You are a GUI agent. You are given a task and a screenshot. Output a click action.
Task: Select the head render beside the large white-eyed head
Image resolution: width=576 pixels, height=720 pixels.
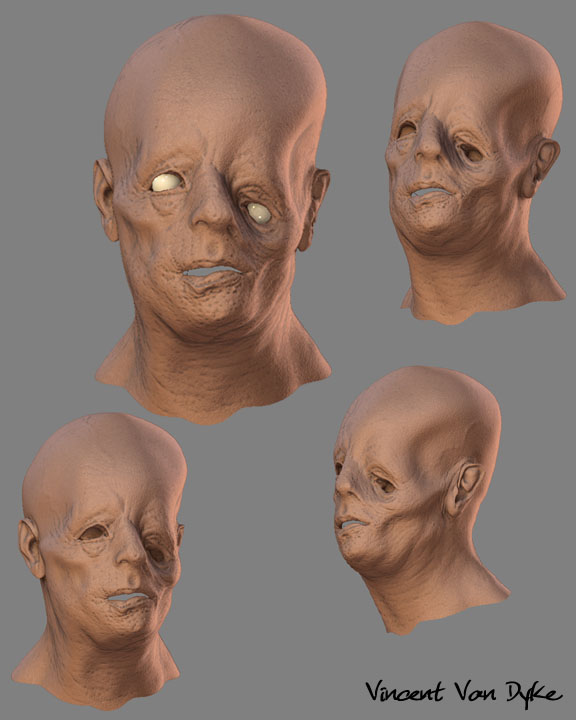(475, 173)
